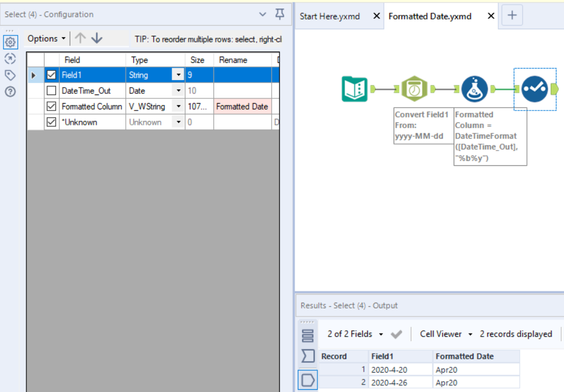This screenshot has height=392, width=564.
Task: Click the '2 records displayed' text
Action: pyautogui.click(x=516, y=334)
